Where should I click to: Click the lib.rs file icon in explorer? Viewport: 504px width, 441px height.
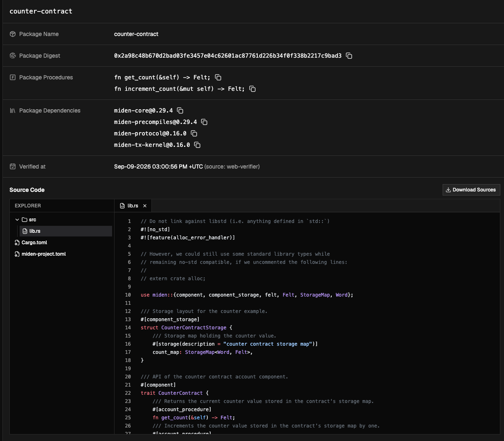click(25, 231)
